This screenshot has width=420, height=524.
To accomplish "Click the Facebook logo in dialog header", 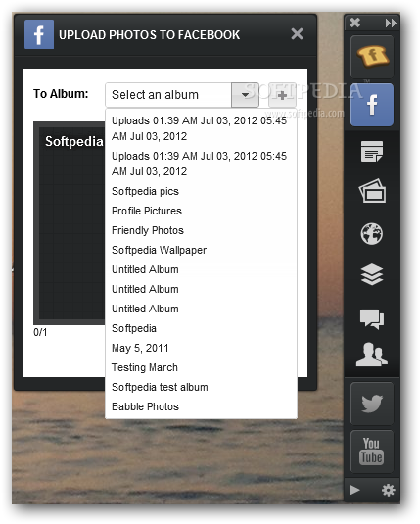I will [39, 34].
